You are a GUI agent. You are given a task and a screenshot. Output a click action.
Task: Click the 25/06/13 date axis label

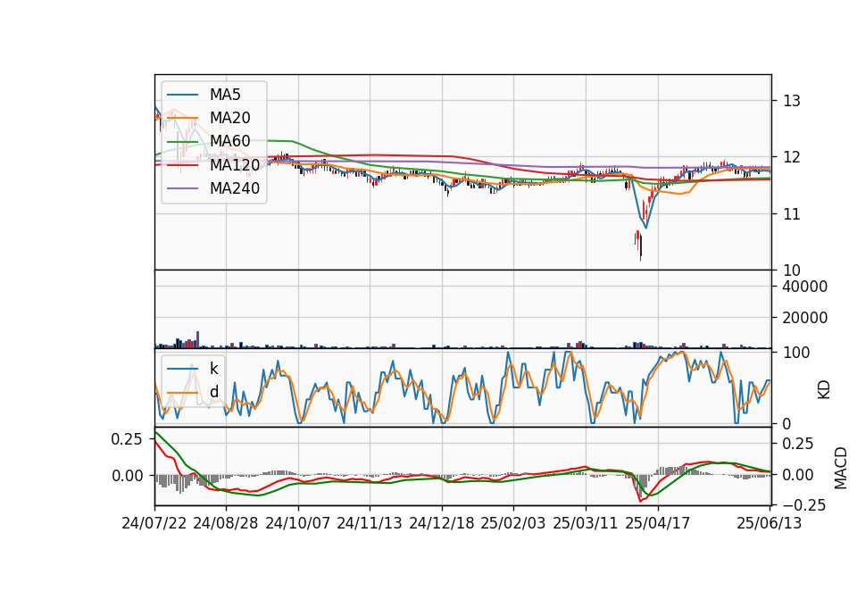[x=770, y=523]
